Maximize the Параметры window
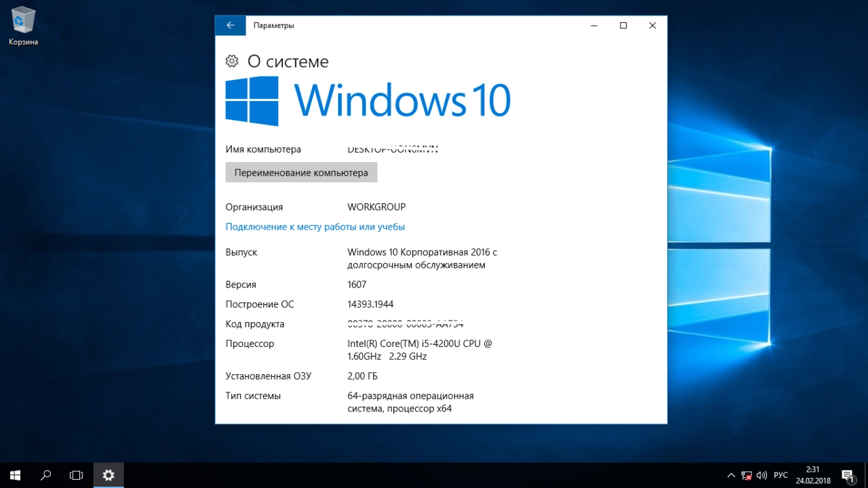 click(x=623, y=26)
